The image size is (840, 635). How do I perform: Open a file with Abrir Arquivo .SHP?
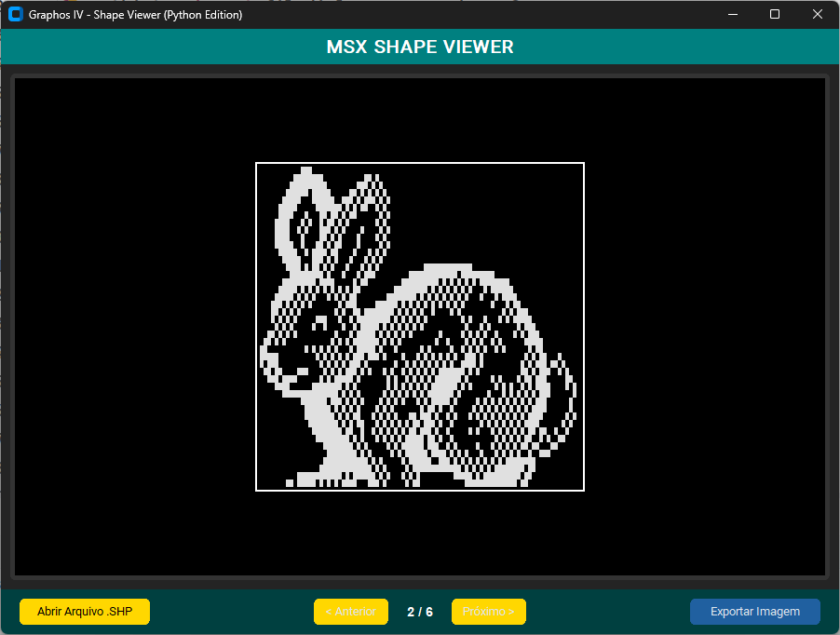85,612
